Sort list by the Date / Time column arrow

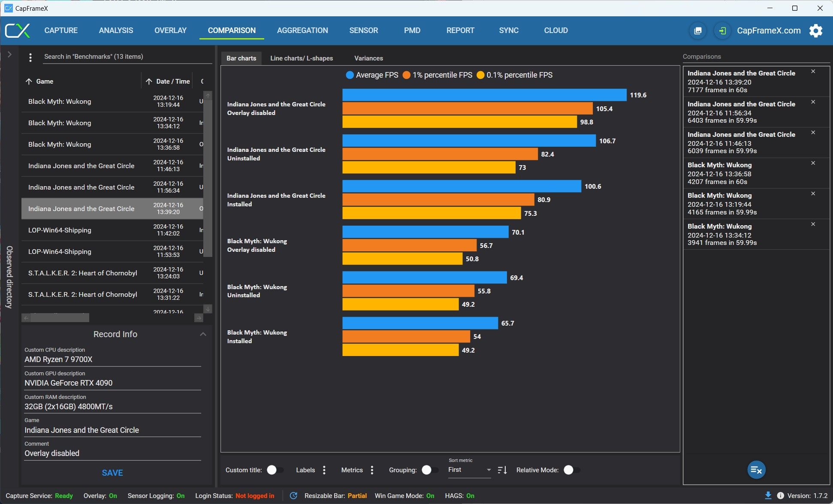pyautogui.click(x=149, y=81)
